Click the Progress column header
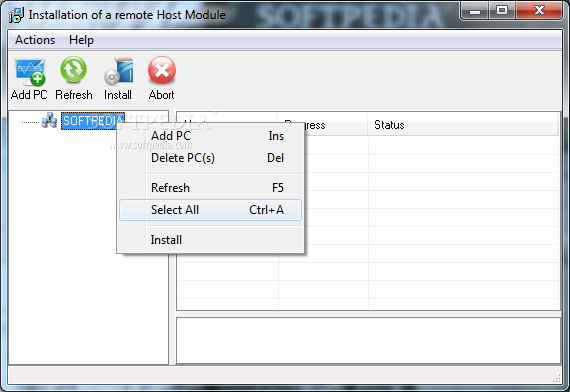Viewport: 570px width, 392px height. coord(323,125)
